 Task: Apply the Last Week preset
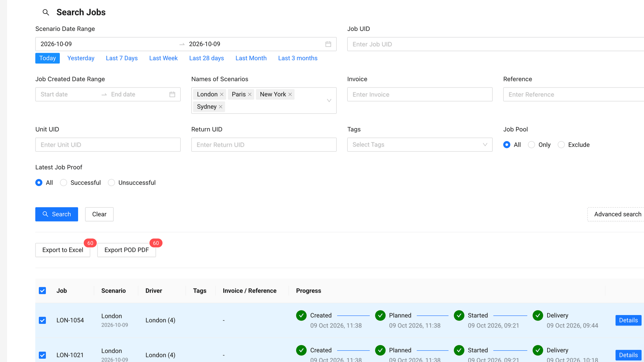pos(163,58)
